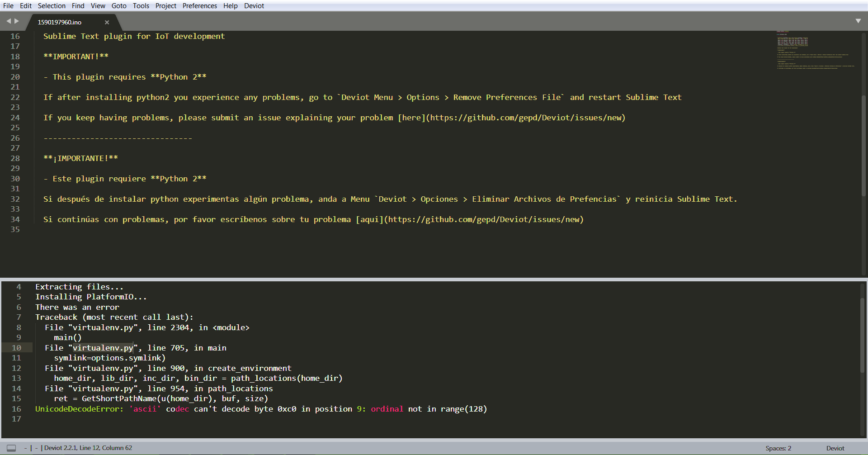The width and height of the screenshot is (868, 455).
Task: Click 'Extracting files...' output line
Action: coord(79,287)
